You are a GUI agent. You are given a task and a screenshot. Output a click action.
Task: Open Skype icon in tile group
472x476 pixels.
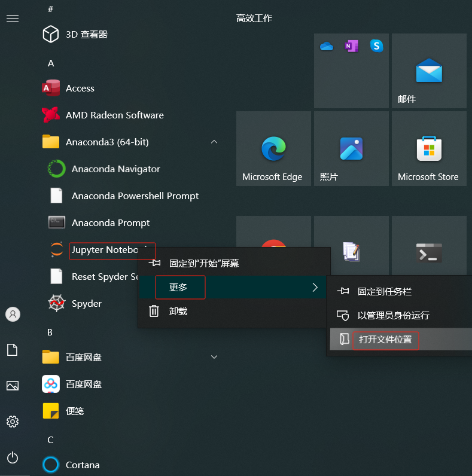tap(377, 46)
